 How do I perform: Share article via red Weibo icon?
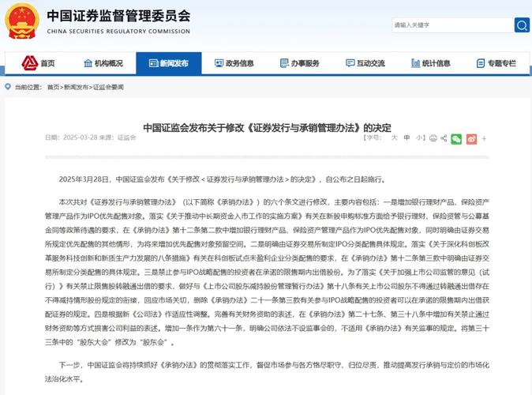pyautogui.click(x=471, y=139)
